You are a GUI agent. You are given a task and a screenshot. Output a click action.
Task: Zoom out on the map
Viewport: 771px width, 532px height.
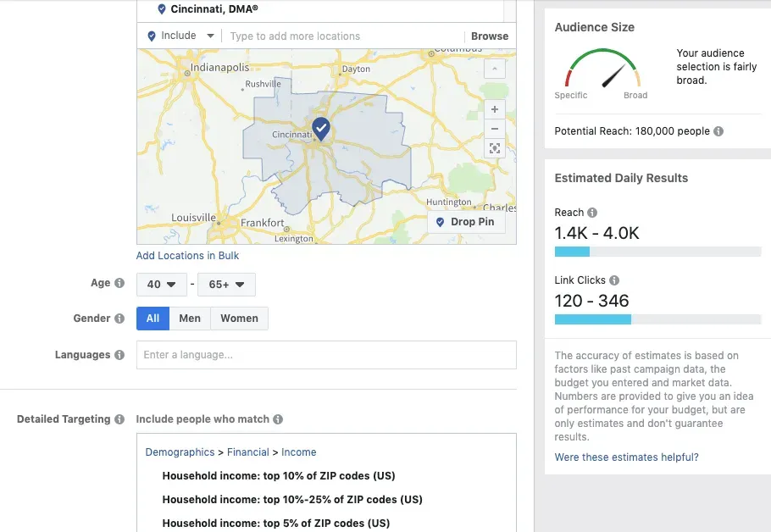(x=494, y=128)
